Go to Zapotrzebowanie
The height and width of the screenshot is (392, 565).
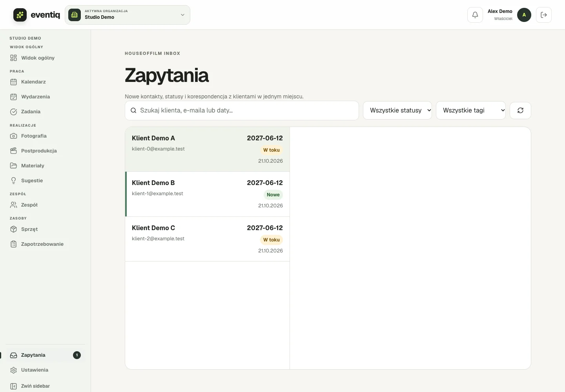point(45,244)
